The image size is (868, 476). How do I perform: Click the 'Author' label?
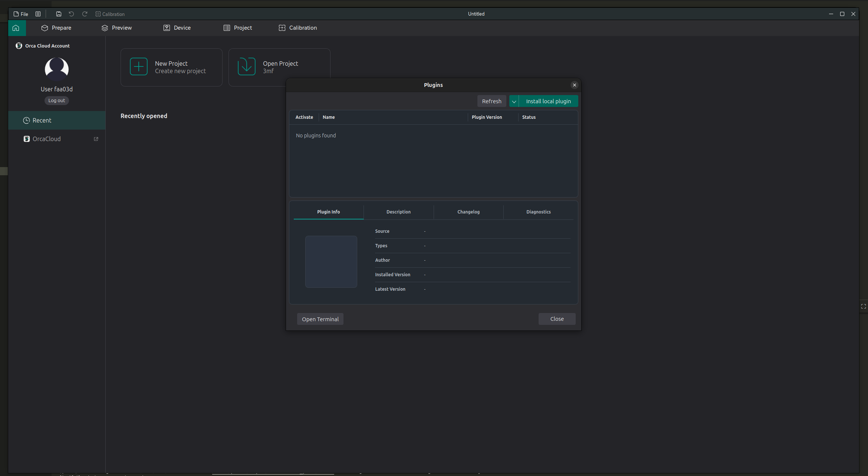click(x=382, y=260)
